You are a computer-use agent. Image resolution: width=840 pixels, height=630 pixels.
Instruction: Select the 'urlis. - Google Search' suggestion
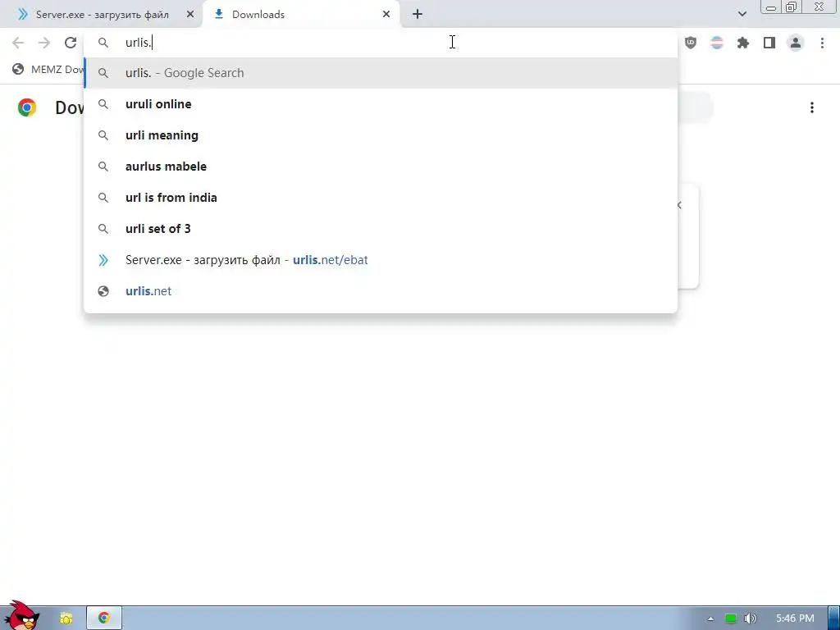coord(381,73)
